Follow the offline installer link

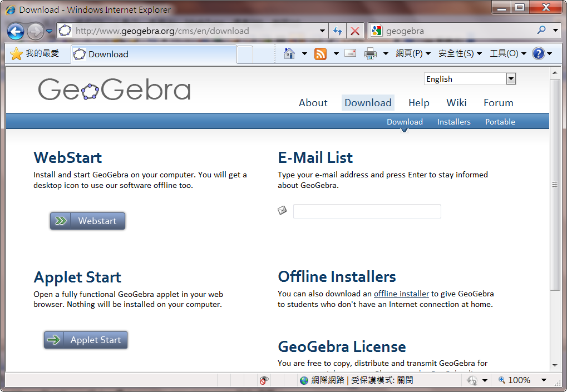[x=401, y=294]
